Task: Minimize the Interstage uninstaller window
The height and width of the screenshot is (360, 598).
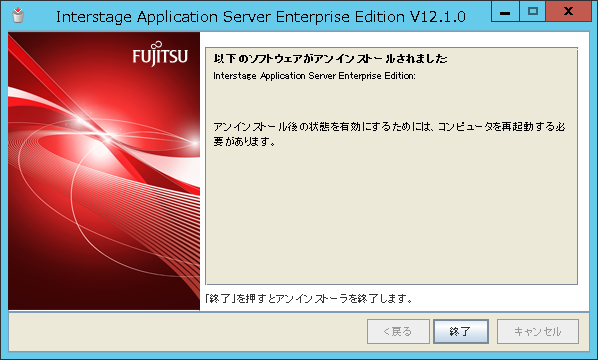Action: 505,12
